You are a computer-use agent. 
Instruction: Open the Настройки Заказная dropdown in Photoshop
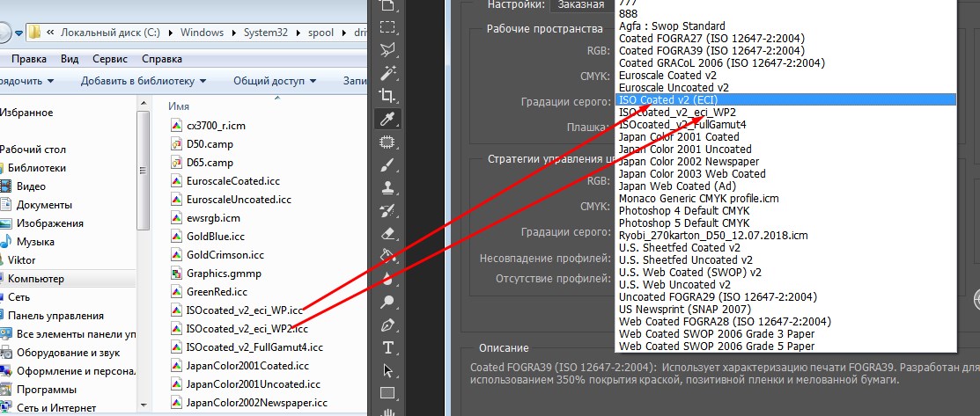[x=581, y=5]
